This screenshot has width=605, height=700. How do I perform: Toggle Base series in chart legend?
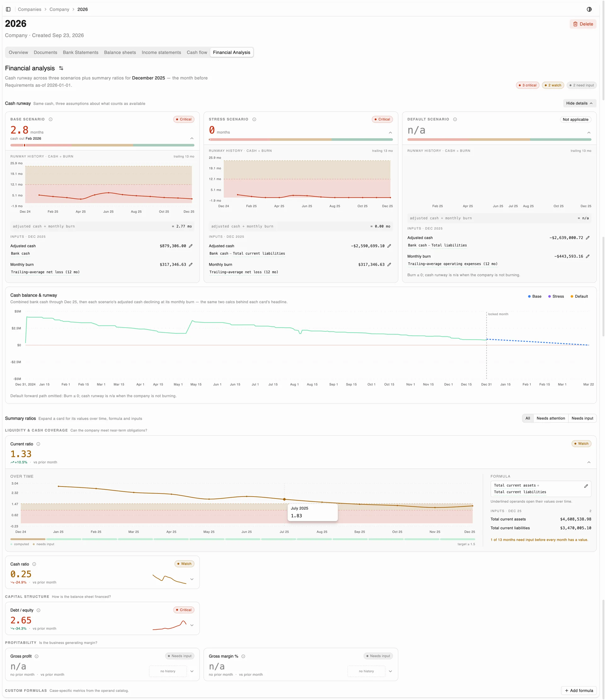coord(534,296)
